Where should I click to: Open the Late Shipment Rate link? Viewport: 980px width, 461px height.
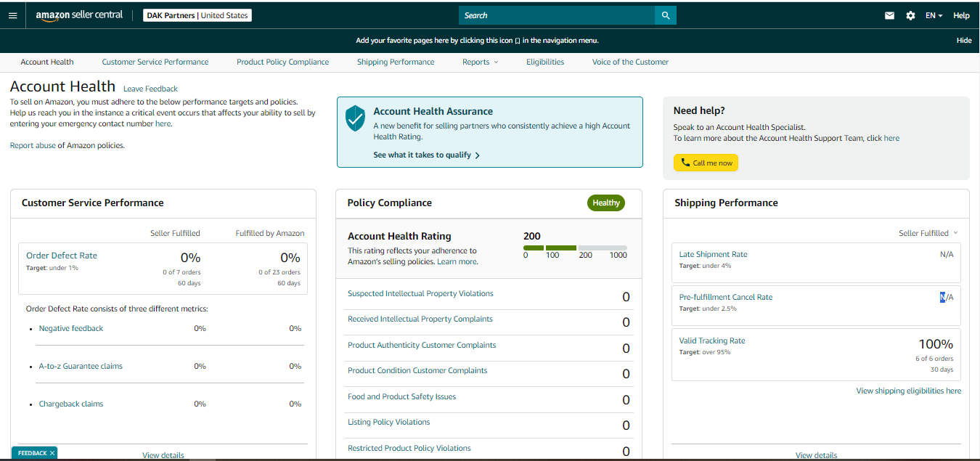point(713,255)
